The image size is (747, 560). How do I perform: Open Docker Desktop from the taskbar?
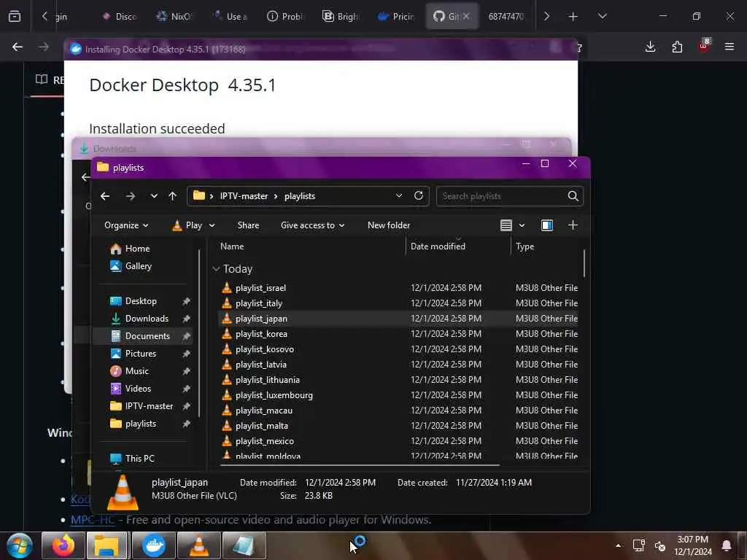pos(153,545)
